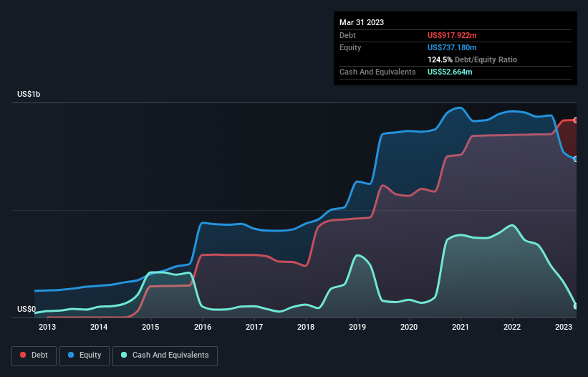Click the 2016 x-axis label
588x377 pixels.
tap(203, 327)
